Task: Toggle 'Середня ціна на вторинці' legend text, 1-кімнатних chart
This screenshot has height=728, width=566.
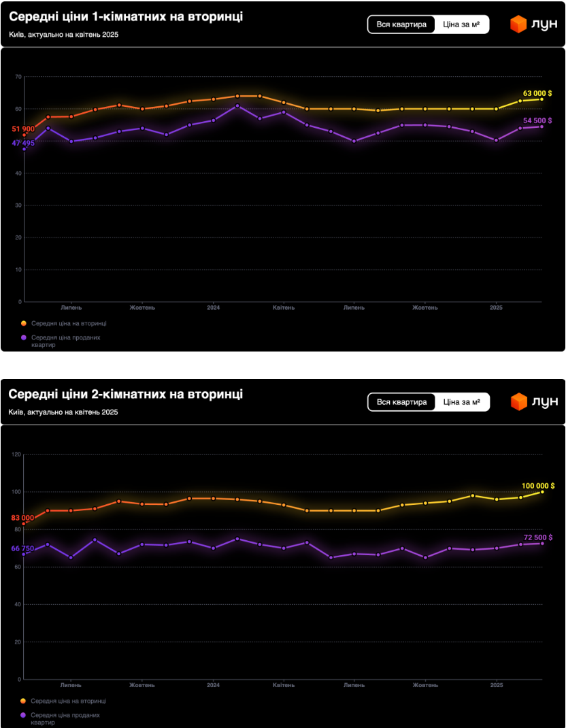Action: click(69, 323)
